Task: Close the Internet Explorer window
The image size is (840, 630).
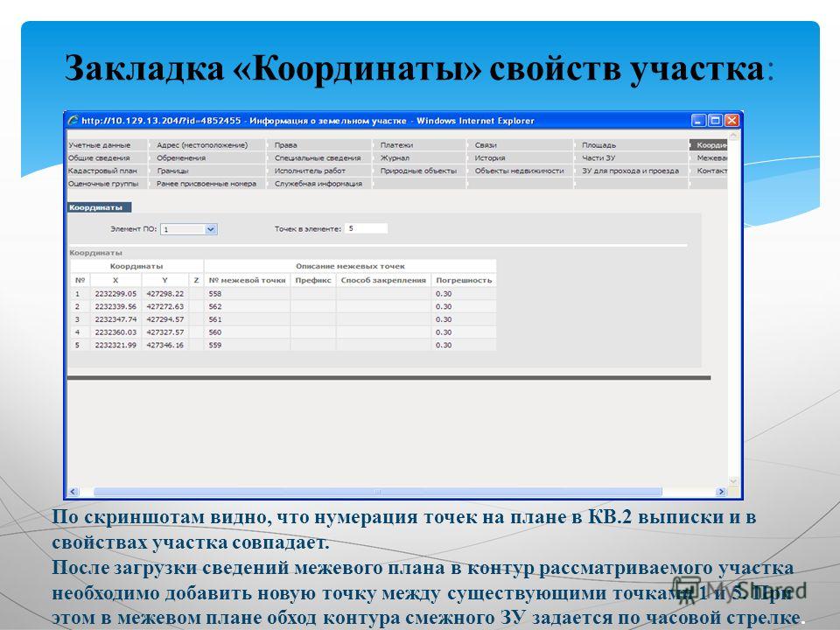Action: pos(731,121)
